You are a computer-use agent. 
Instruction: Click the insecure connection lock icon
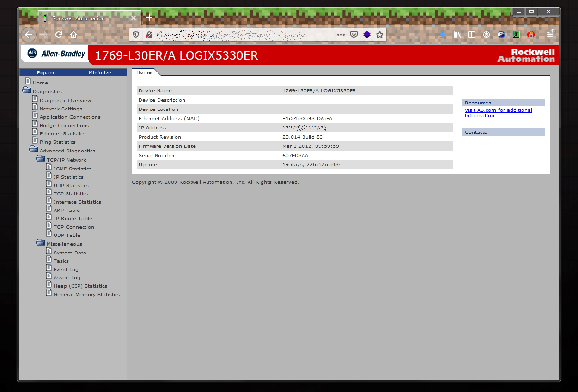point(149,35)
